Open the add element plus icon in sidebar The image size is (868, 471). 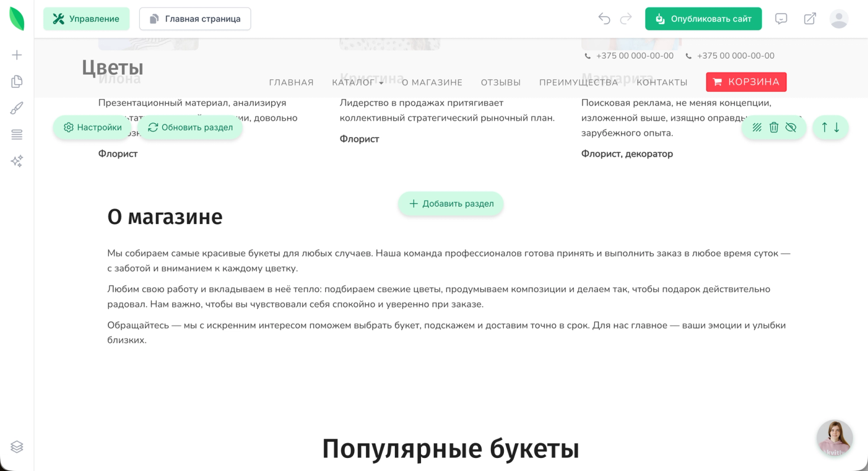click(x=17, y=55)
